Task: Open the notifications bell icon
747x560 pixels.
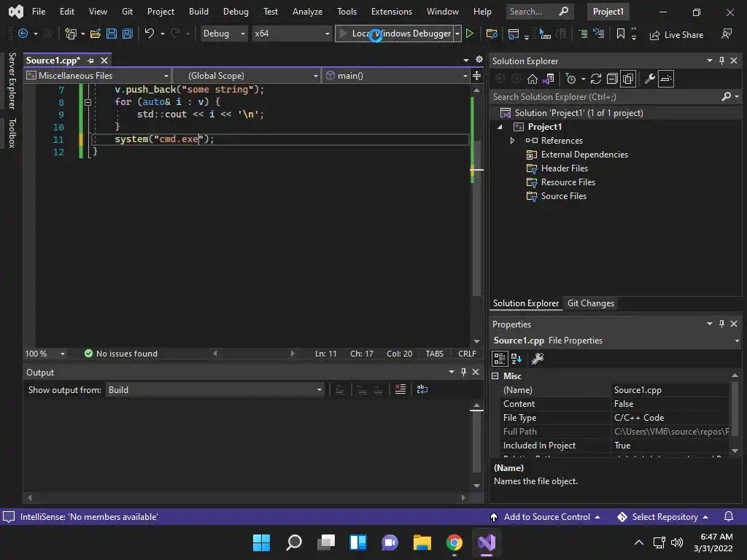Action: tap(729, 517)
